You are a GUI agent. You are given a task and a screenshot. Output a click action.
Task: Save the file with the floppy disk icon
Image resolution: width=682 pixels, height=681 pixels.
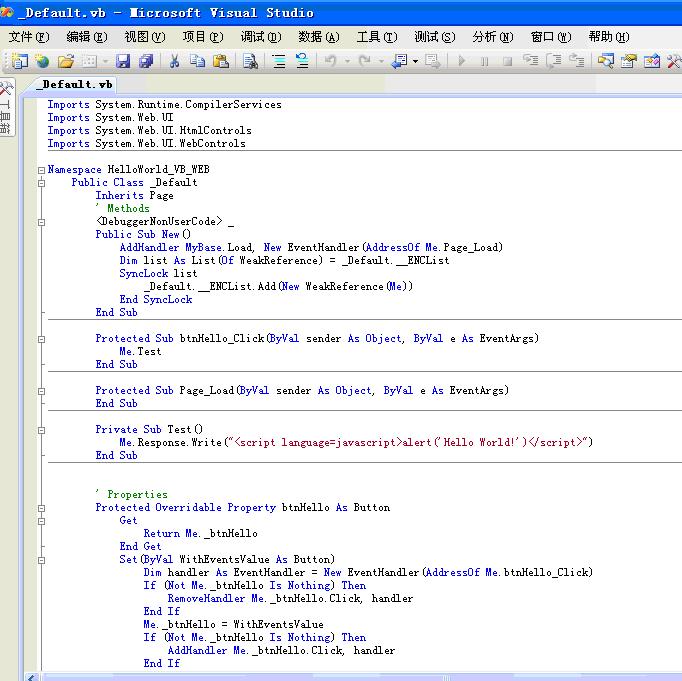123,61
